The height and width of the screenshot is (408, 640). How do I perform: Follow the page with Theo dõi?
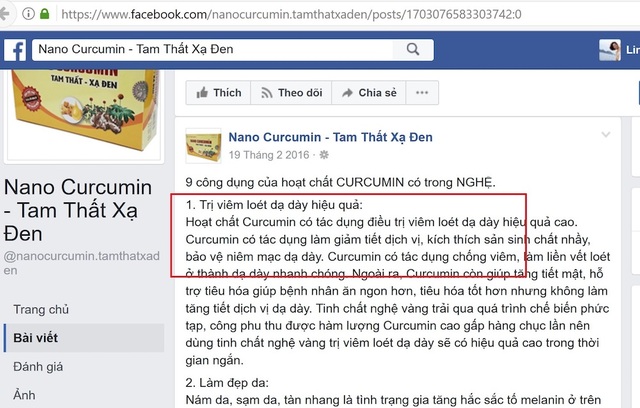(x=291, y=93)
